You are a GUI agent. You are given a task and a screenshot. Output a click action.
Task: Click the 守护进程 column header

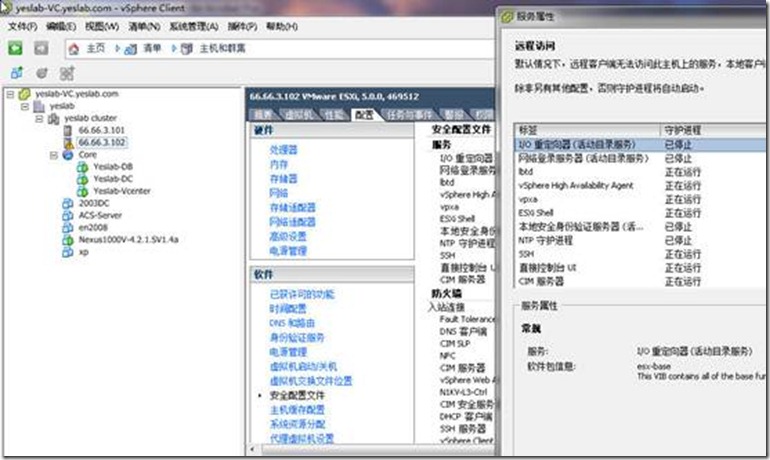pyautogui.click(x=713, y=130)
